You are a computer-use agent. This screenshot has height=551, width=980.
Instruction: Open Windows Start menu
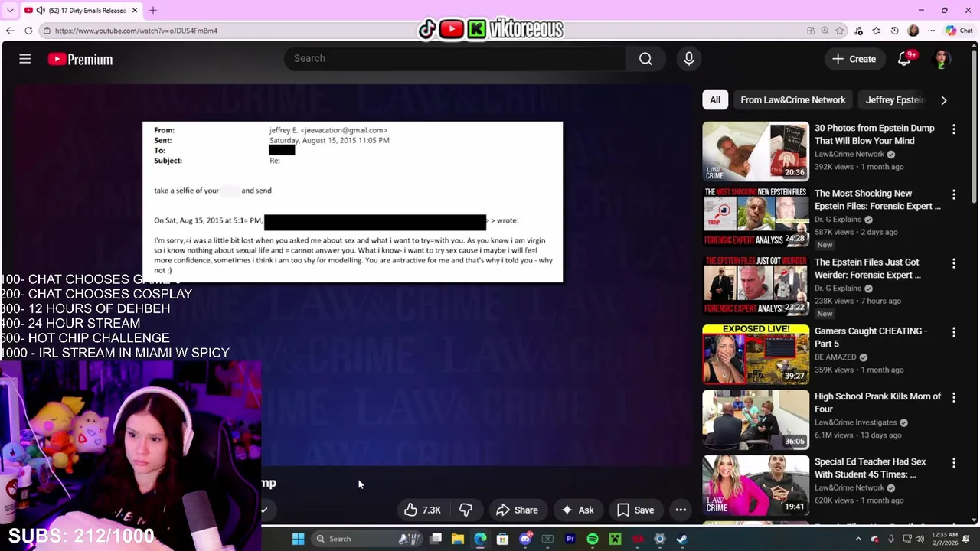click(298, 539)
